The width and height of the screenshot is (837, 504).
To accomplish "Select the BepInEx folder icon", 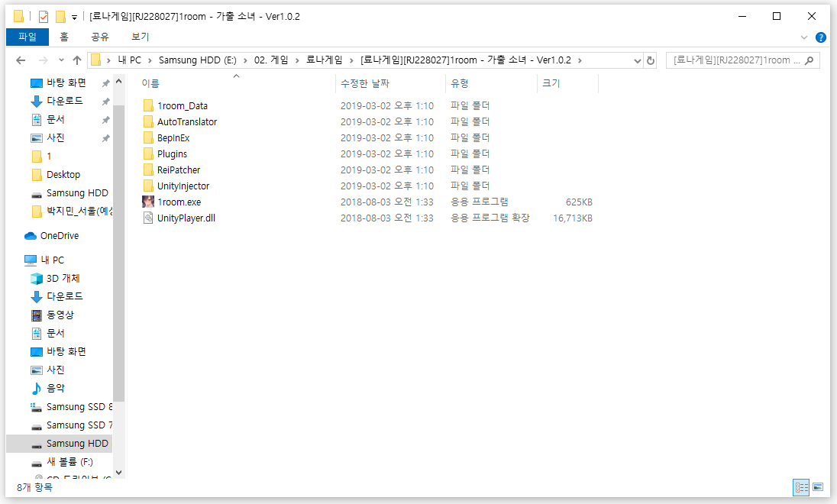I will coord(148,137).
